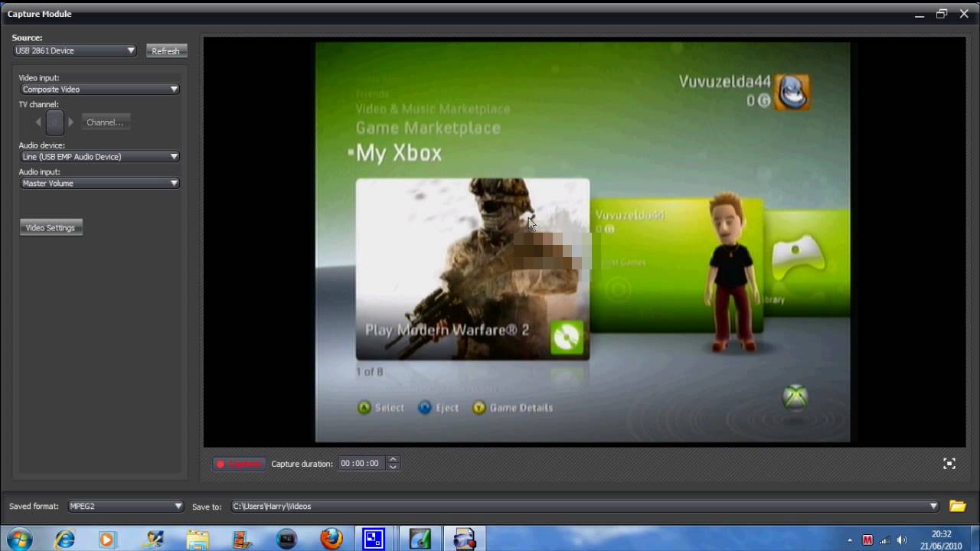Open network status tray icon
The width and height of the screenshot is (980, 551).
point(884,540)
